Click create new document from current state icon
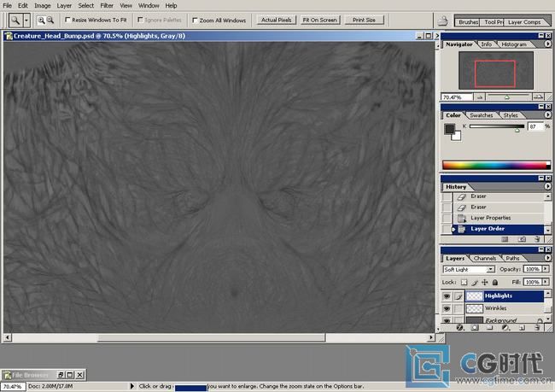 pyautogui.click(x=505, y=240)
